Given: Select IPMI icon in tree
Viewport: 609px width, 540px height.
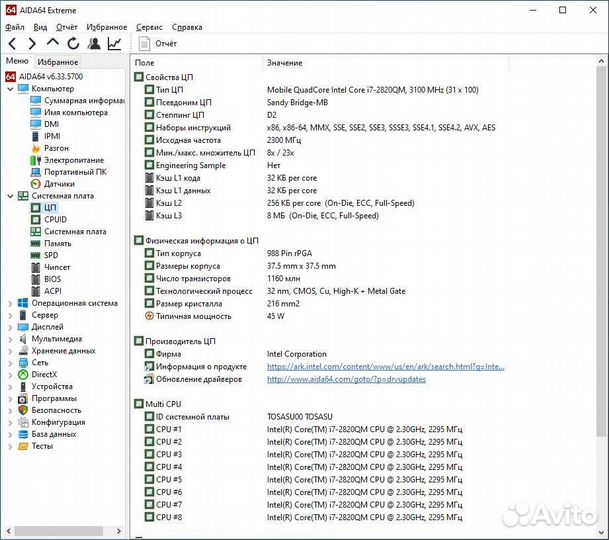Looking at the screenshot, I should tap(36, 136).
